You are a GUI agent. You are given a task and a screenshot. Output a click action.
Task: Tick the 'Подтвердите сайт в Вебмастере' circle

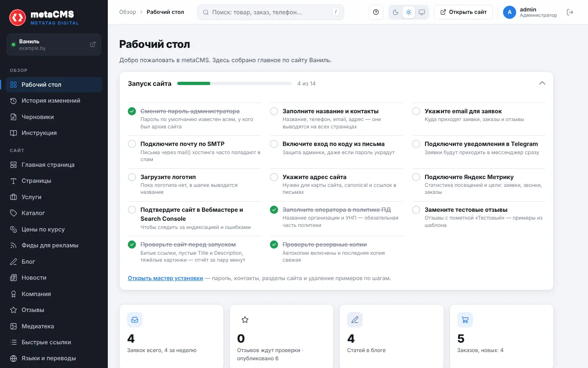point(132,210)
